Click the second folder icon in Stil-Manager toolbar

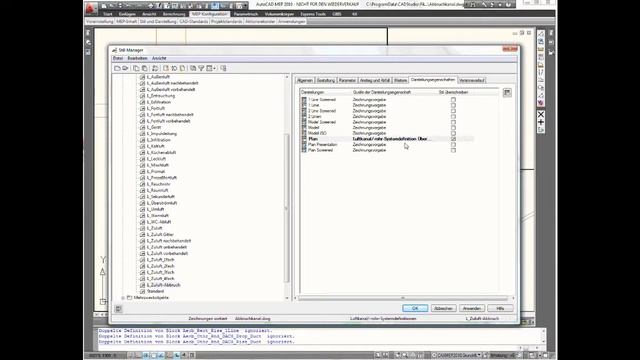pos(125,69)
